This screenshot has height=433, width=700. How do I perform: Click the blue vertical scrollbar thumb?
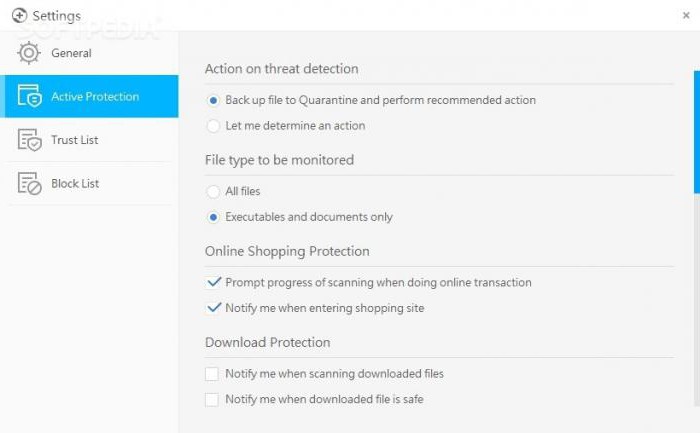(696, 130)
